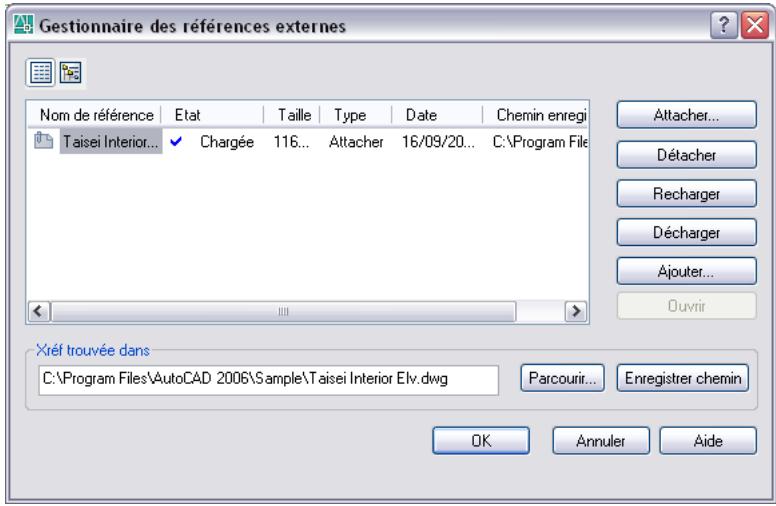Click the Attacher... button

click(x=686, y=115)
